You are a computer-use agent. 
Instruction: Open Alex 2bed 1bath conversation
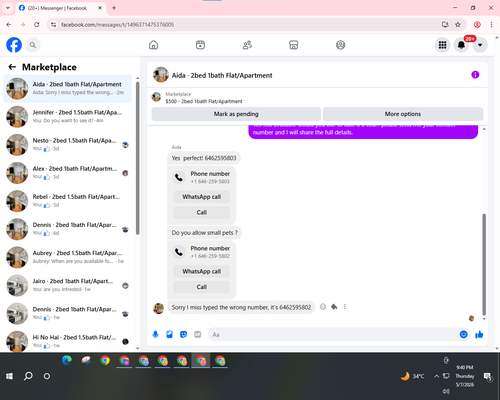(x=68, y=173)
